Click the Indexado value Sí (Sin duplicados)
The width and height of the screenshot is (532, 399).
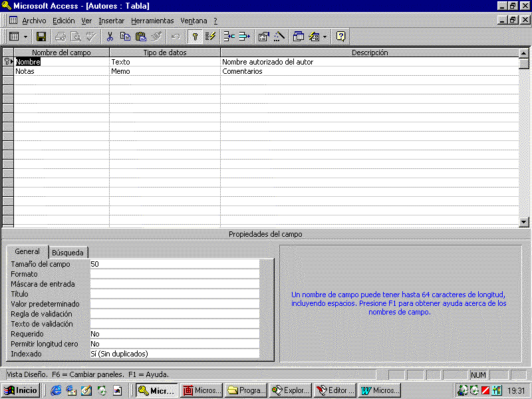point(175,354)
